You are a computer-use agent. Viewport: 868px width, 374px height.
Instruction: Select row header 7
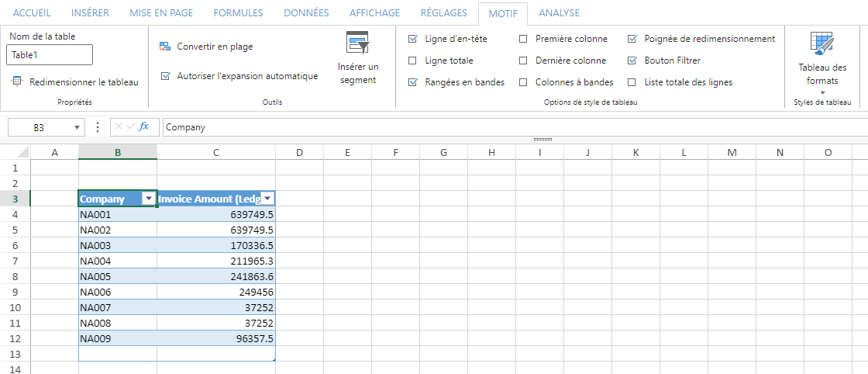pyautogui.click(x=15, y=261)
